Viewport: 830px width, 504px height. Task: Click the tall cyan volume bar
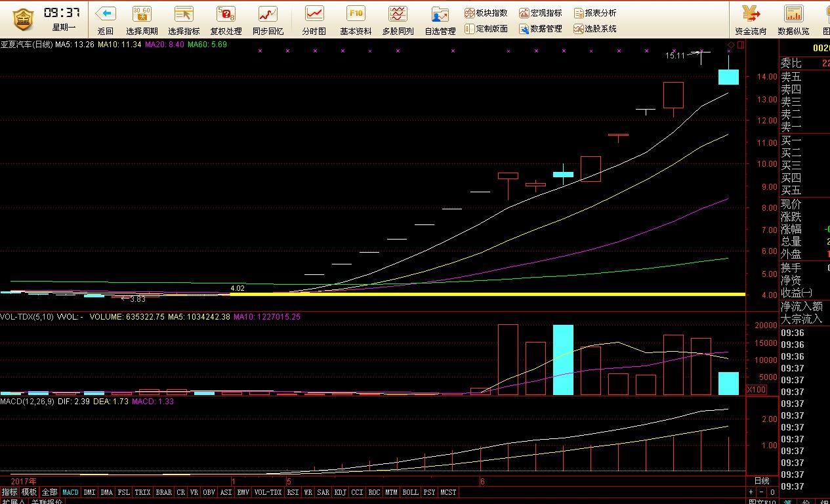click(x=563, y=360)
